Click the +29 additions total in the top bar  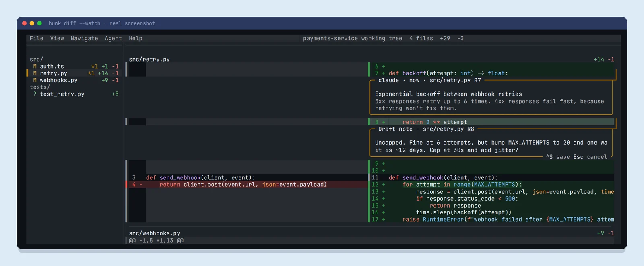coord(445,38)
